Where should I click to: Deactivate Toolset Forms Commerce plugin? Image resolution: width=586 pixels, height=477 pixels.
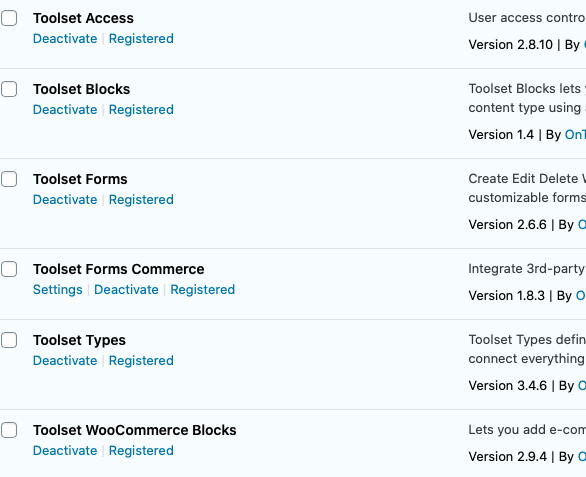(x=126, y=290)
